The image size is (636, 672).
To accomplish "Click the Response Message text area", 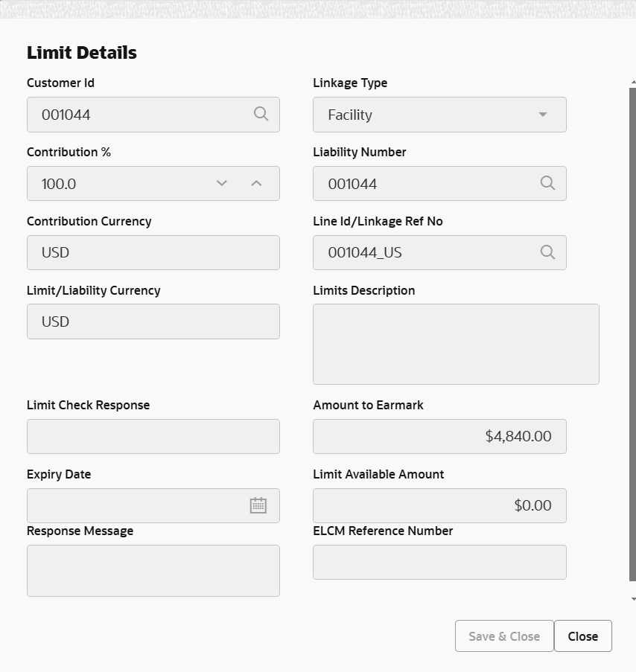I will click(153, 570).
